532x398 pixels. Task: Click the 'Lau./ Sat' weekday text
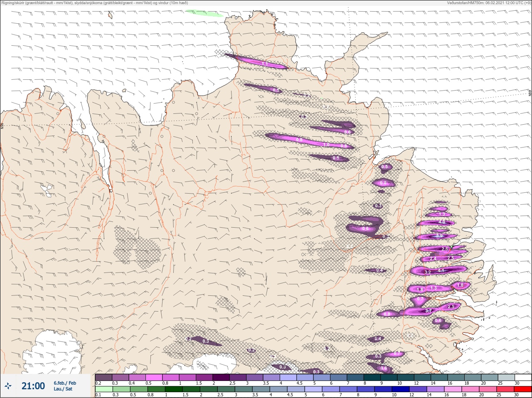click(x=63, y=389)
